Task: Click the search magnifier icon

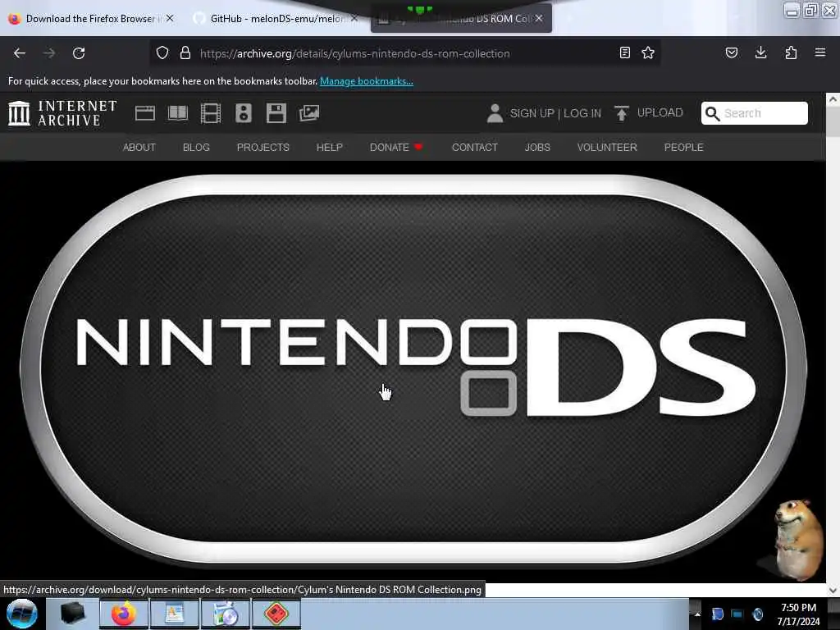Action: click(713, 113)
